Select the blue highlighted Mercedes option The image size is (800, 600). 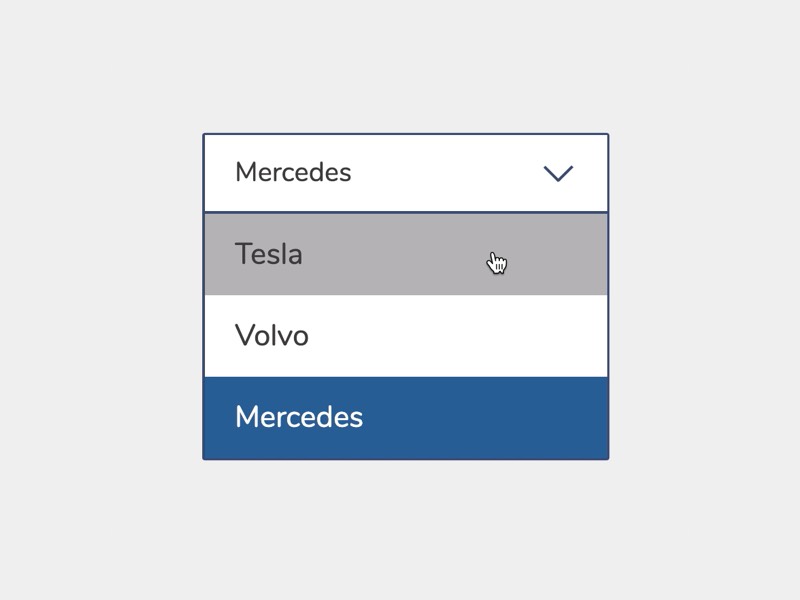tap(405, 418)
